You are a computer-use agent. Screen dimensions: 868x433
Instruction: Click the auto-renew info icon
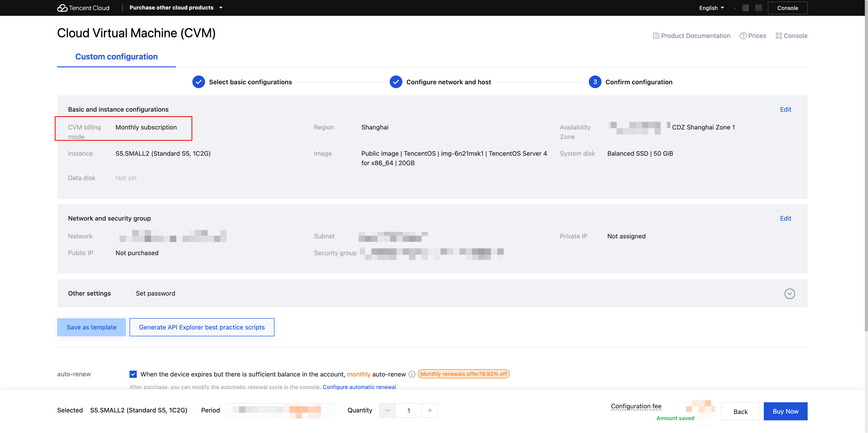[411, 374]
